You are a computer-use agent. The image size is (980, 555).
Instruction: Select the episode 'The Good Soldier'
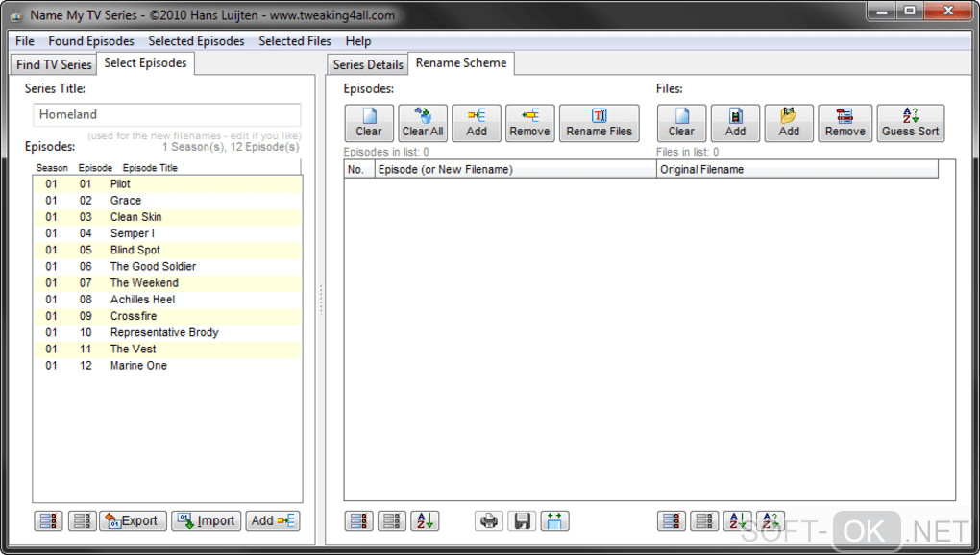click(x=167, y=267)
